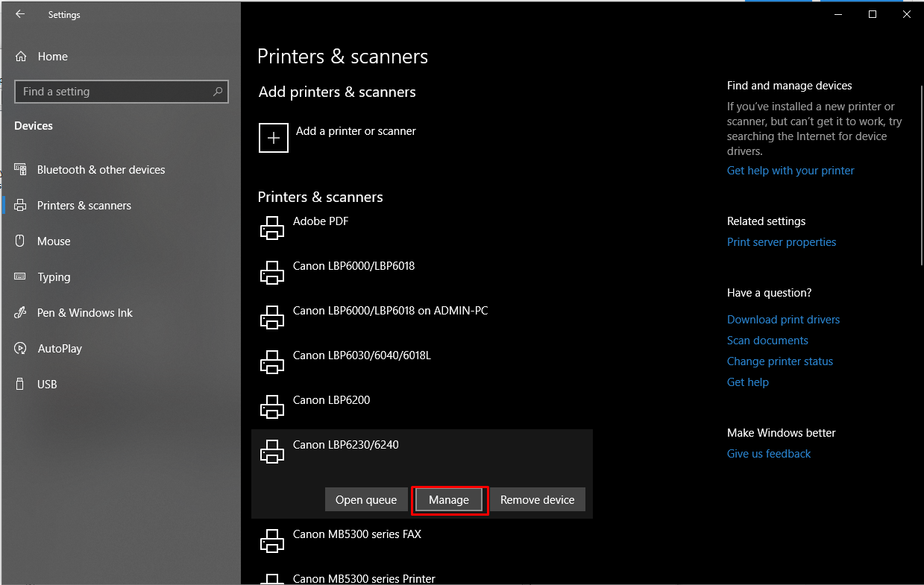The height and width of the screenshot is (585, 924).
Task: Select the USB sidebar icon
Action: [21, 385]
